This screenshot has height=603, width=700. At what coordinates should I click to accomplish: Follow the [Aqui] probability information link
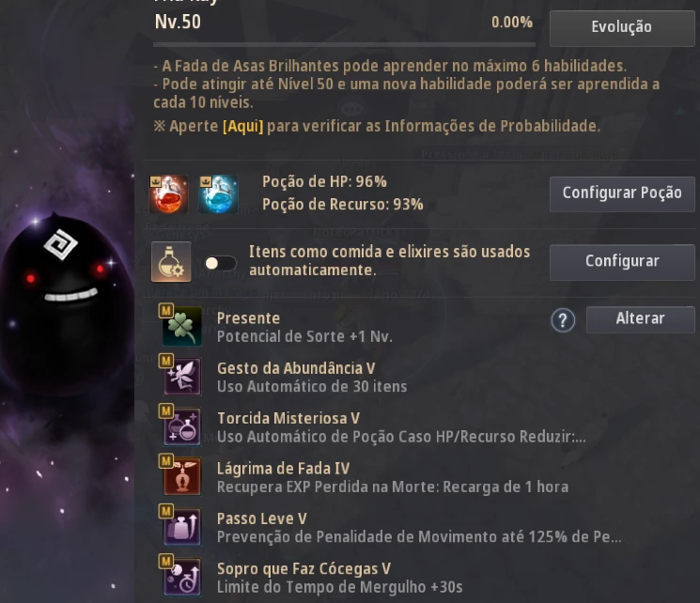pyautogui.click(x=242, y=126)
